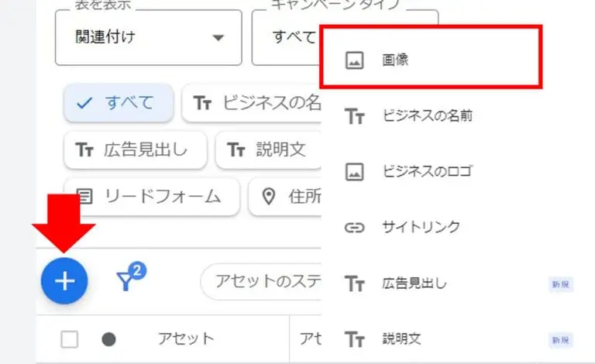Click the 説明文 menu entry text icon
595x364 pixels.
click(354, 339)
